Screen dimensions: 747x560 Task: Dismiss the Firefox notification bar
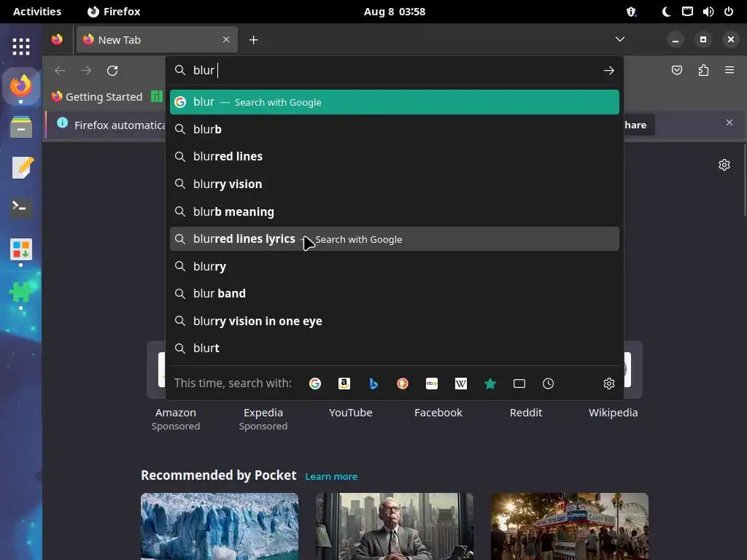click(729, 122)
